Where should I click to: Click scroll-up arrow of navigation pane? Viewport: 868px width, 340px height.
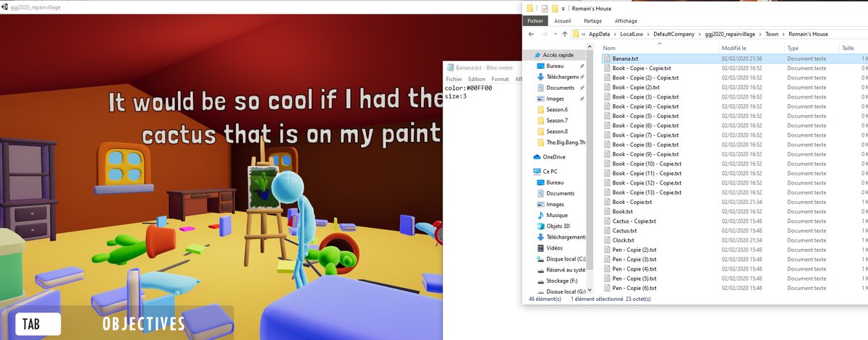[x=591, y=46]
